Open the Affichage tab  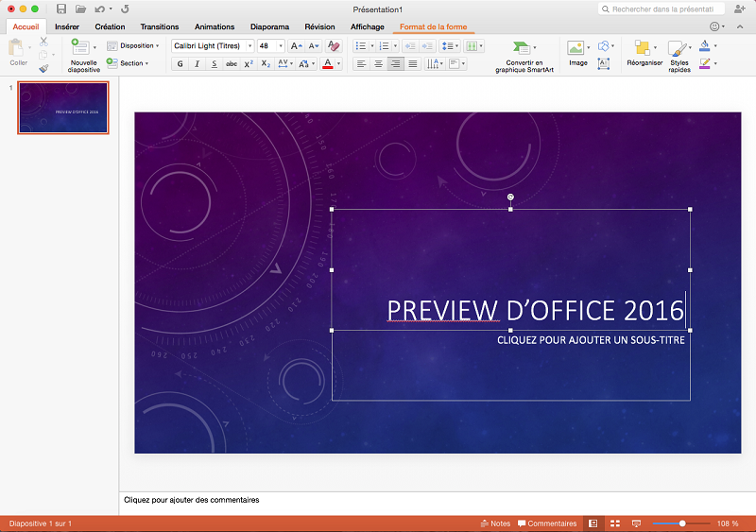pyautogui.click(x=368, y=26)
